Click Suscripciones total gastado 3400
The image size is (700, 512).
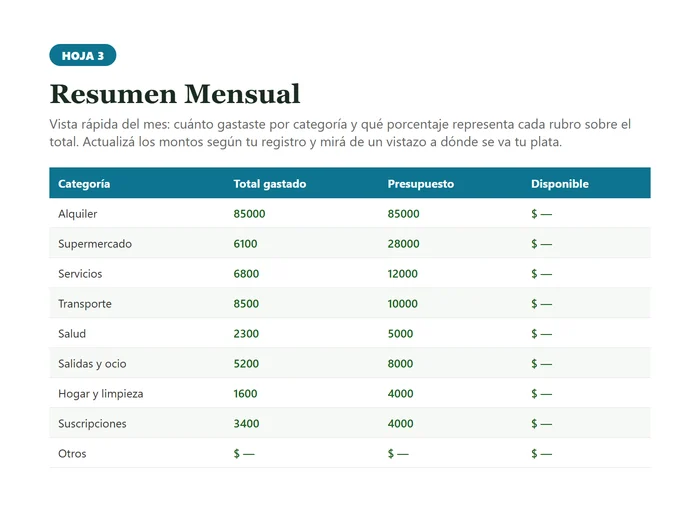click(246, 423)
